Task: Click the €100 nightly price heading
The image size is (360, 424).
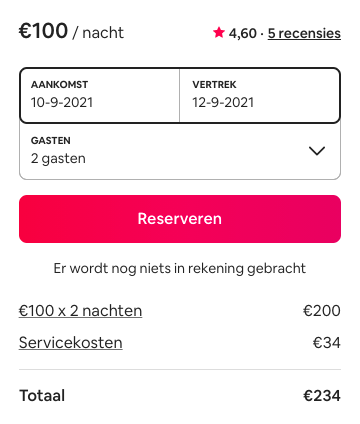Action: (43, 31)
